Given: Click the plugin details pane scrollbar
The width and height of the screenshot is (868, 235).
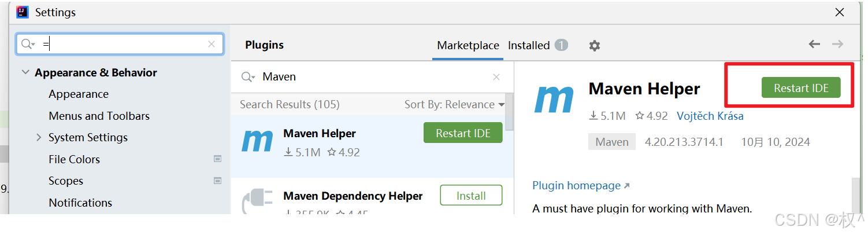Looking at the screenshot, I should pyautogui.click(x=856, y=196).
